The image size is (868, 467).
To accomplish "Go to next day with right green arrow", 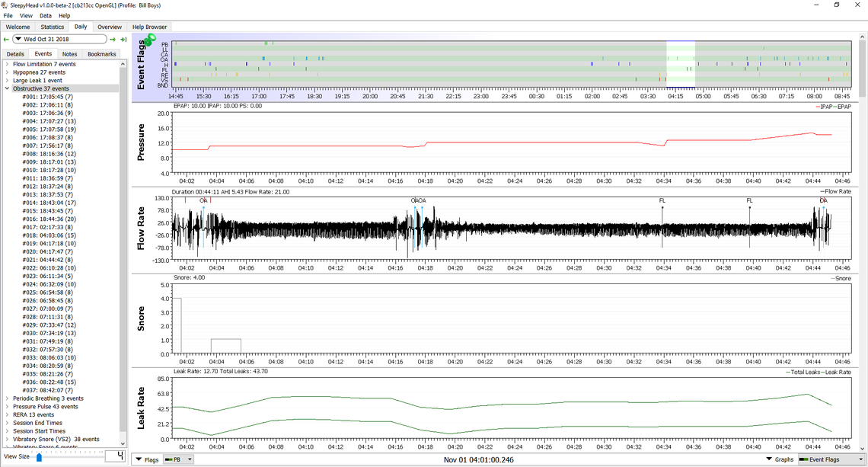I will [x=113, y=40].
